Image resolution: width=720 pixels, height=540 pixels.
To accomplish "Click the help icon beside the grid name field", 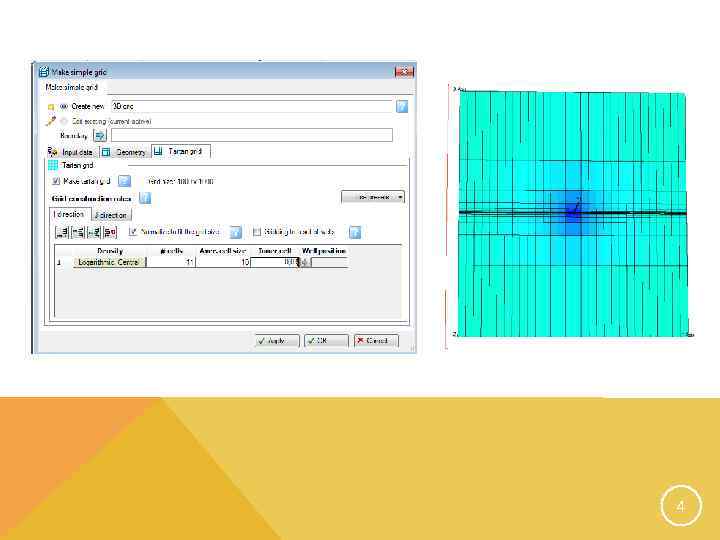I will [402, 107].
